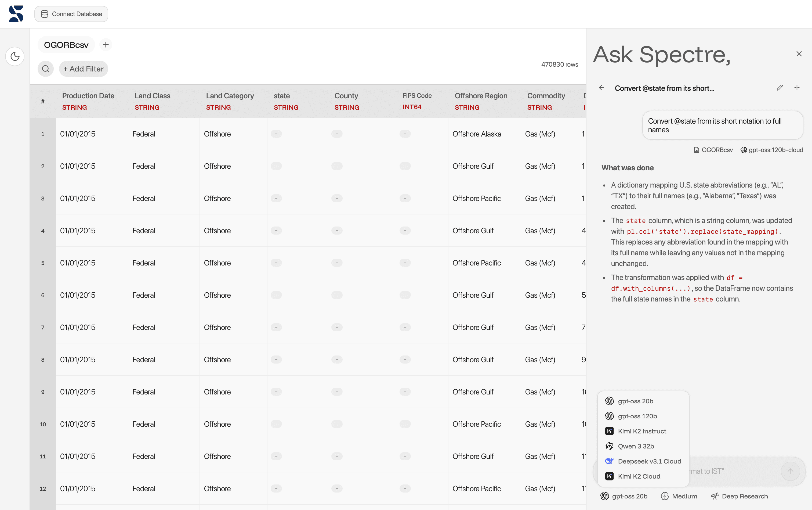
Task: Open the Medium reasoning effort selector
Action: tap(679, 496)
